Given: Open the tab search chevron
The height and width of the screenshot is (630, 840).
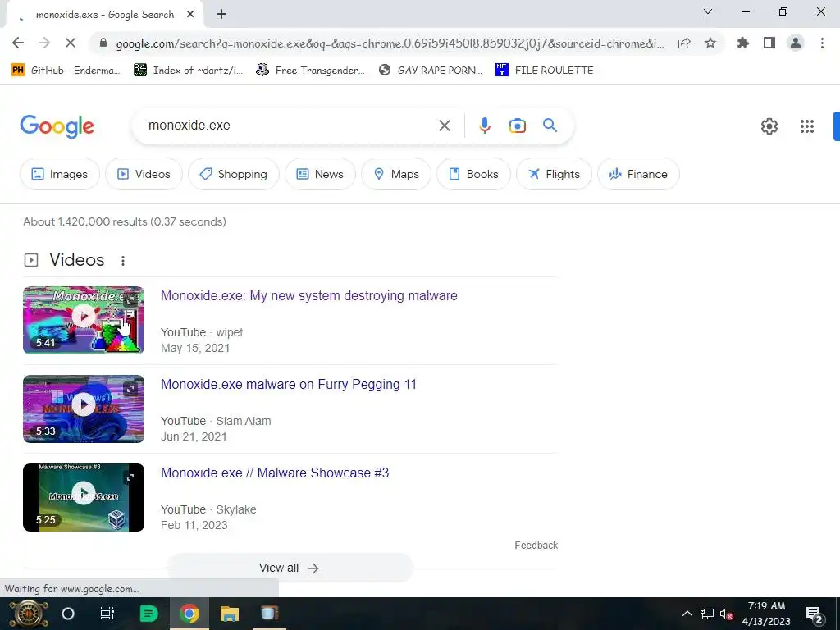Looking at the screenshot, I should 708,11.
